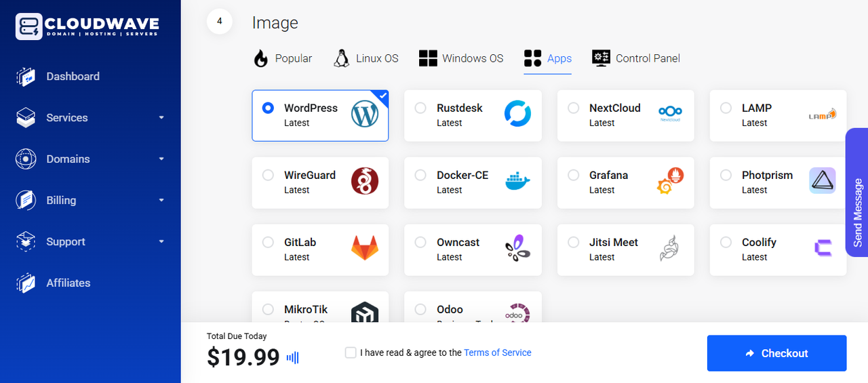Click the Coolify purple logo
Image resolution: width=868 pixels, height=383 pixels.
pyautogui.click(x=823, y=248)
